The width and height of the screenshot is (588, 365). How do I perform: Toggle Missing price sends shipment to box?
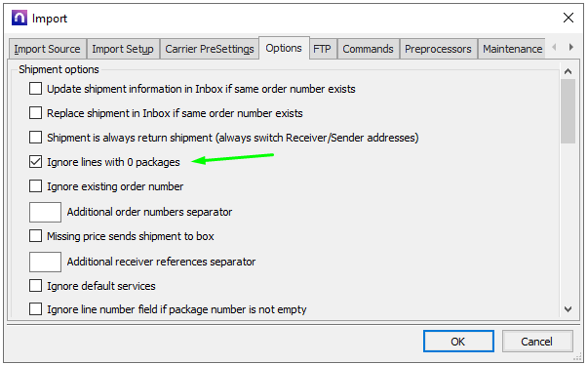(x=36, y=236)
